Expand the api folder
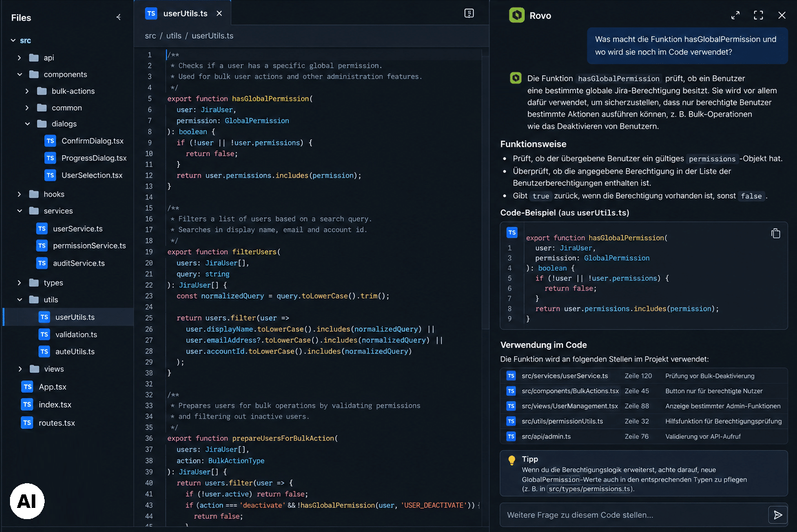The image size is (797, 532). (x=19, y=58)
